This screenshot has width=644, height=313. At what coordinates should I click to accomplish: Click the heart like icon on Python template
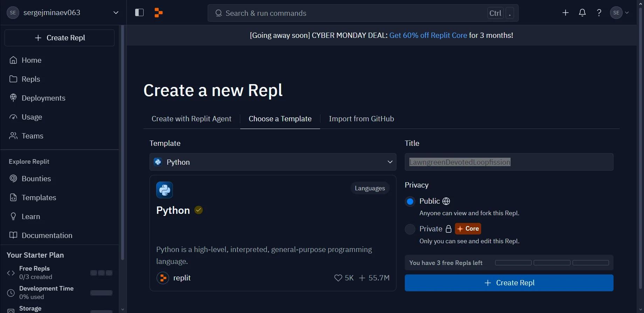338,278
